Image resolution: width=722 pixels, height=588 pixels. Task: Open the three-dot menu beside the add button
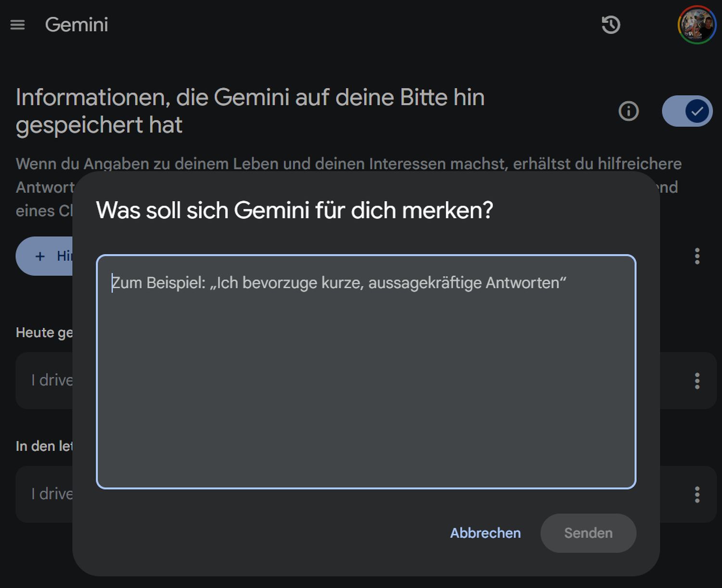pos(697,256)
